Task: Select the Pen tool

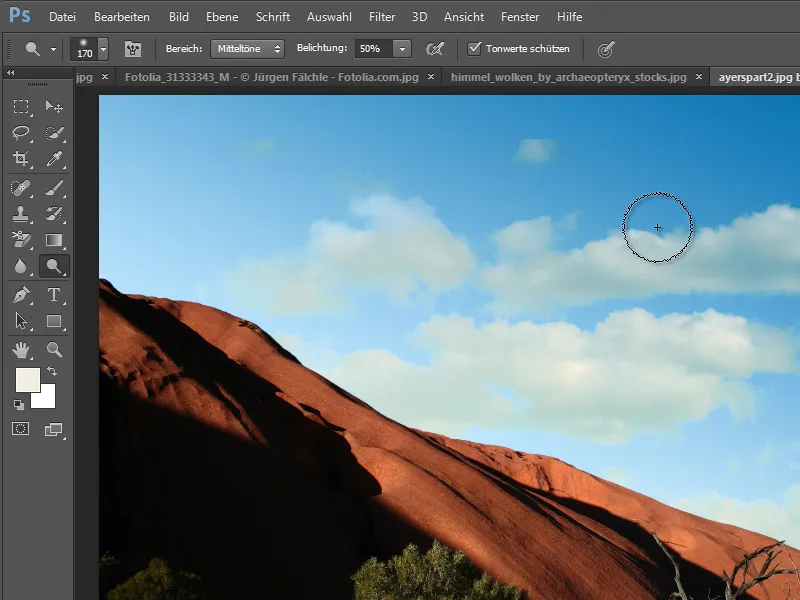Action: click(21, 295)
